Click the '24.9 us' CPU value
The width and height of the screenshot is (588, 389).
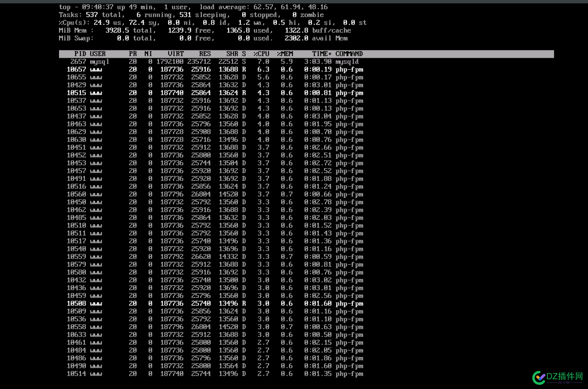click(x=107, y=23)
